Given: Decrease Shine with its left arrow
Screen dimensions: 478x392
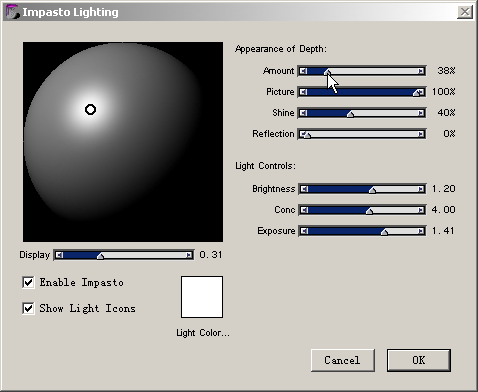Looking at the screenshot, I should coord(303,113).
